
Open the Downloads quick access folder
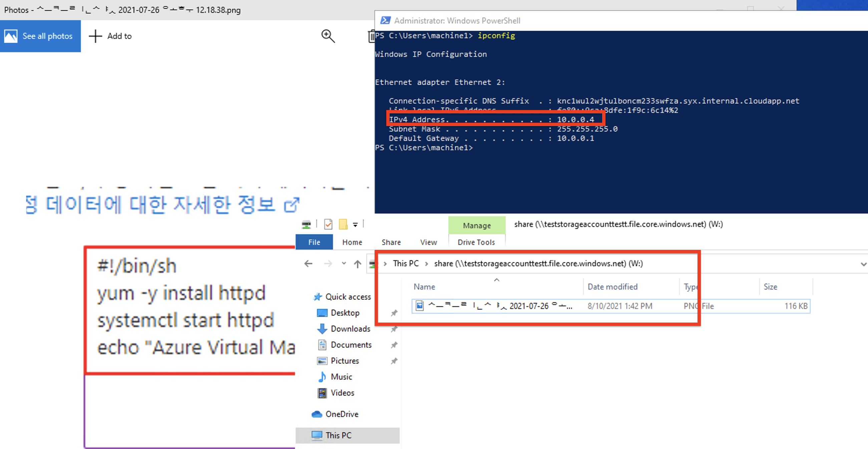(x=350, y=329)
